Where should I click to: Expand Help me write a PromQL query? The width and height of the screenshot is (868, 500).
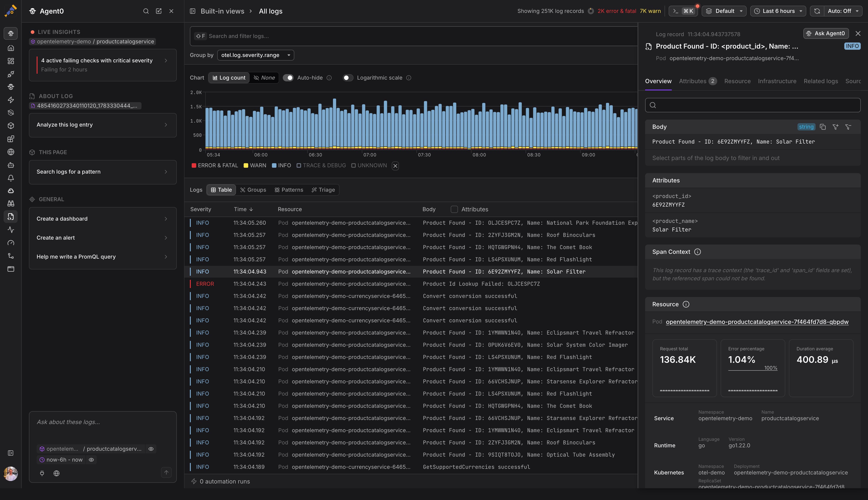click(103, 257)
